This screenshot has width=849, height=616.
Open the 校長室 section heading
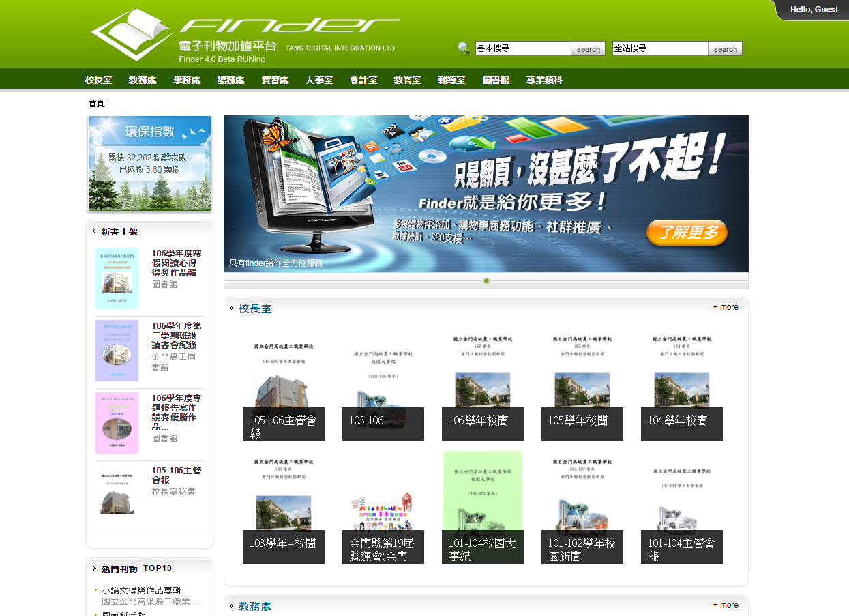pos(255,308)
